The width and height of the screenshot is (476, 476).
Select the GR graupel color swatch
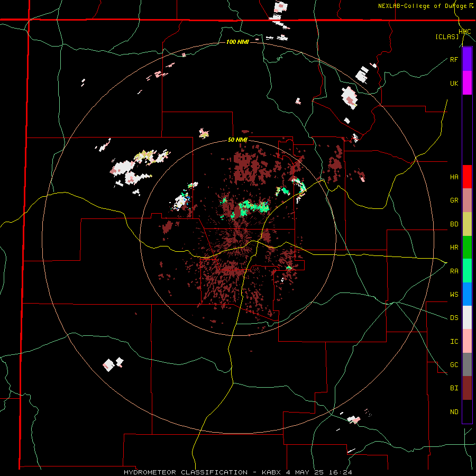[467, 200]
